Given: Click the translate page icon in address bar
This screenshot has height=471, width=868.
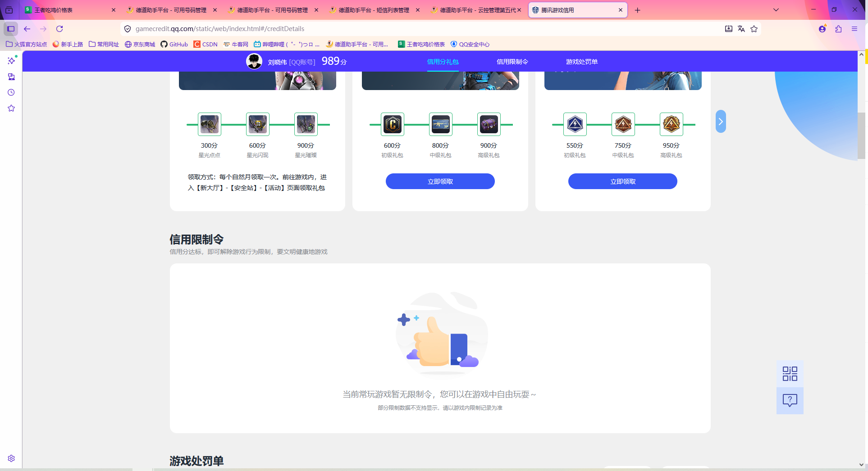Looking at the screenshot, I should point(741,28).
